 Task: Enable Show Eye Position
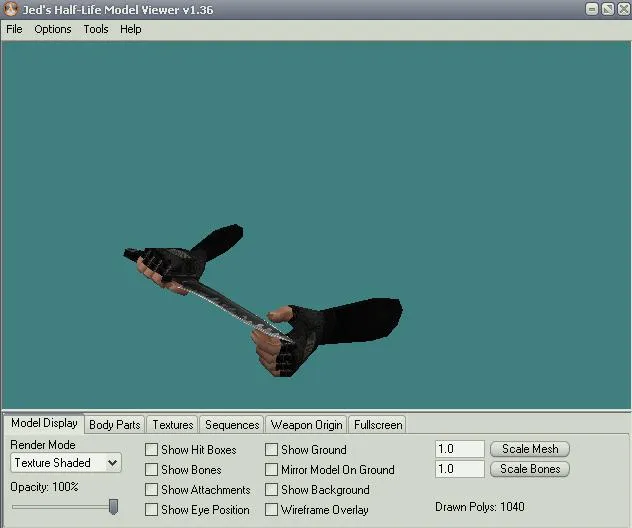tap(152, 510)
